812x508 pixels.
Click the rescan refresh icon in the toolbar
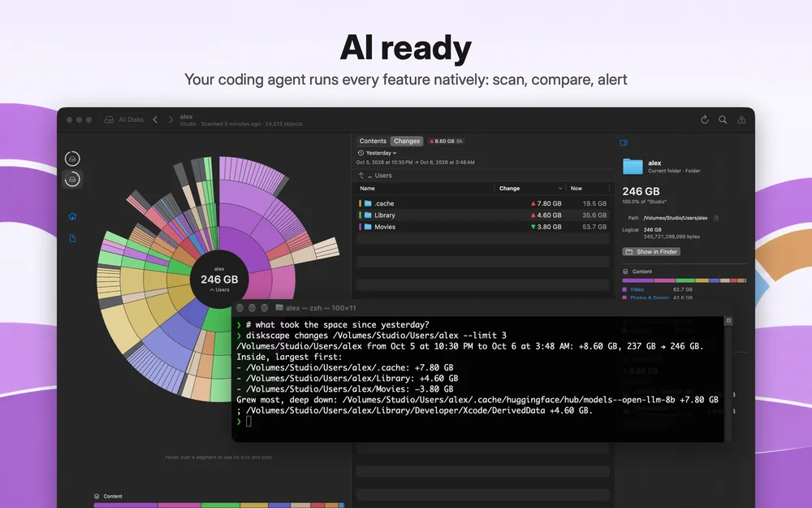[x=704, y=119]
